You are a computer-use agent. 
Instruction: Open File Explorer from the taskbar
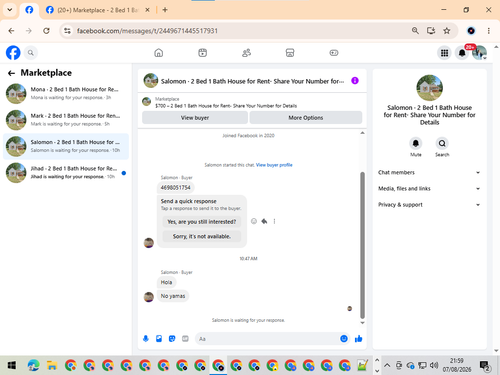tap(52, 365)
